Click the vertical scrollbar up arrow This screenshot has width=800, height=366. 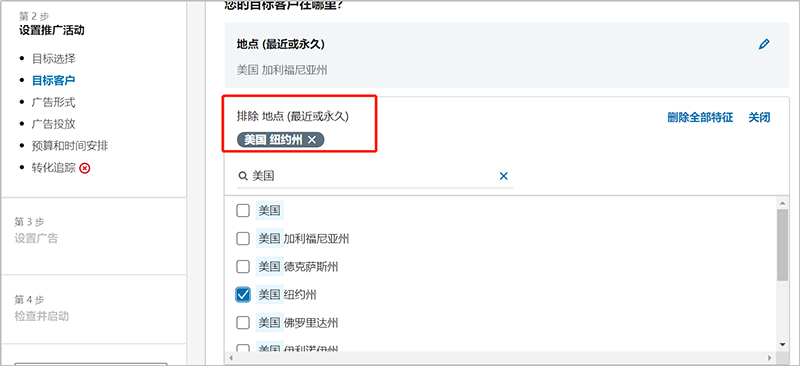782,203
